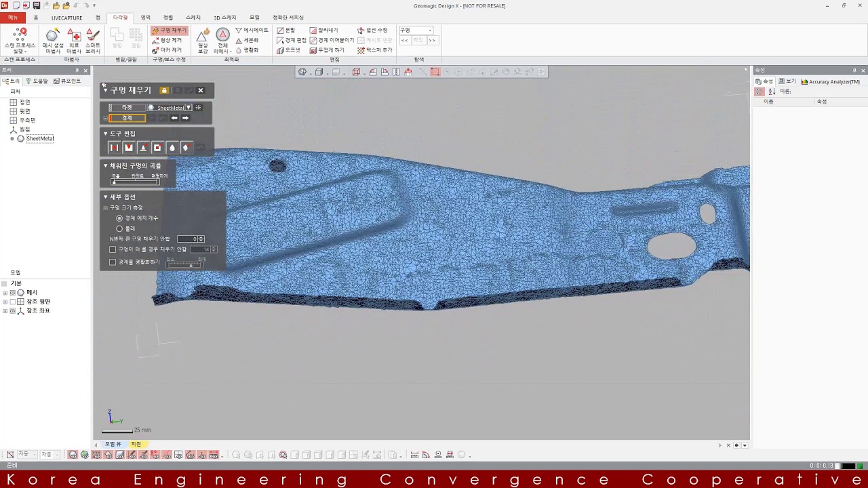Collapse the 채워진 구멍의 곡률 section
This screenshot has width=868, height=488.
point(105,165)
